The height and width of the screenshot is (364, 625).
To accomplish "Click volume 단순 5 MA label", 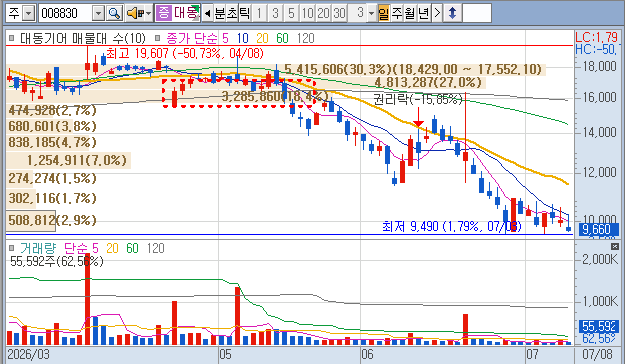I will (x=81, y=248).
